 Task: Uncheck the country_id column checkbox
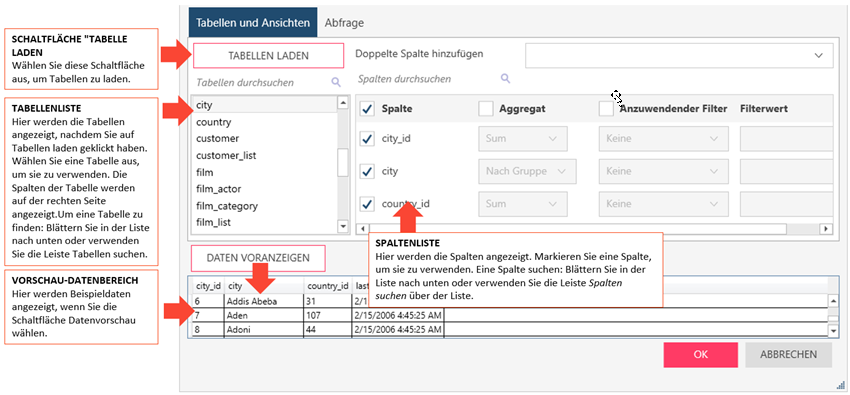click(368, 204)
